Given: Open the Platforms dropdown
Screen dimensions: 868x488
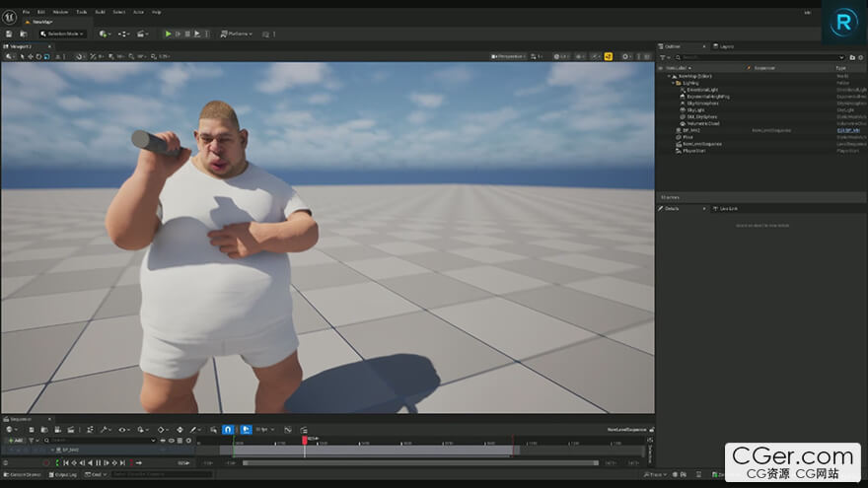Looking at the screenshot, I should tap(235, 34).
